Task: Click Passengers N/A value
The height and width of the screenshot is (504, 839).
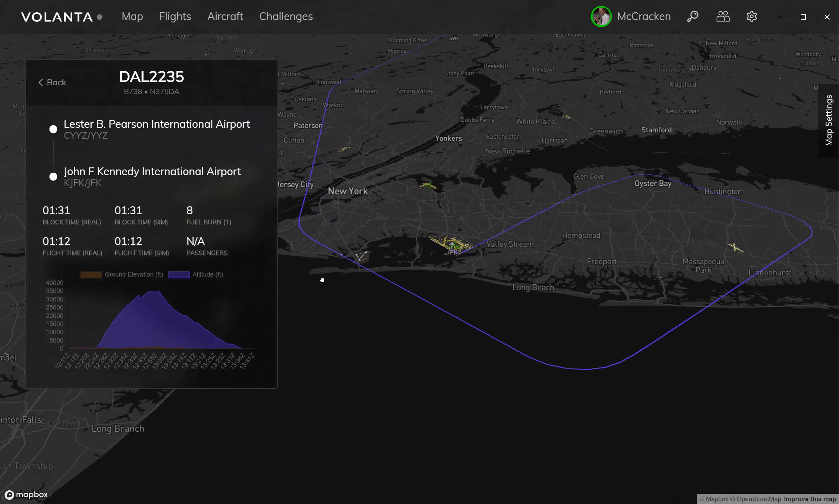Action: (196, 241)
